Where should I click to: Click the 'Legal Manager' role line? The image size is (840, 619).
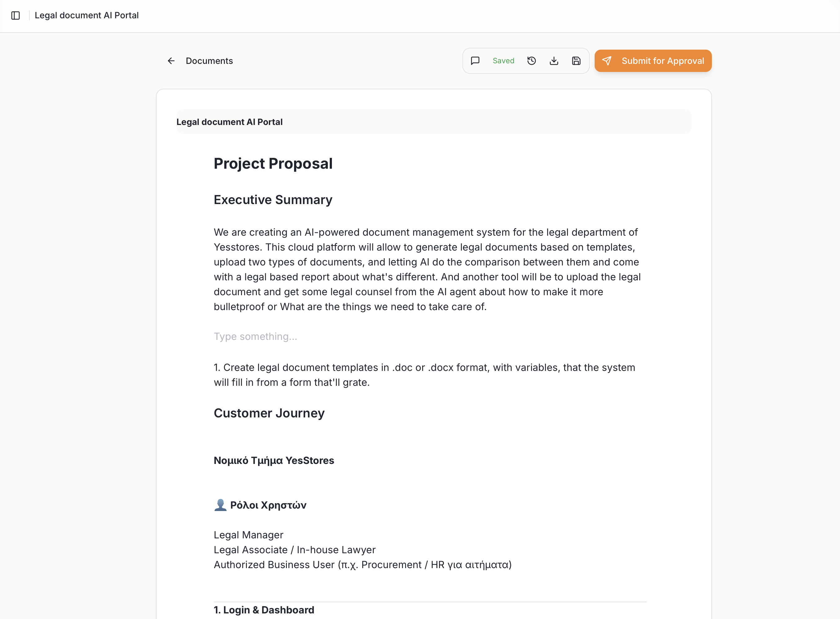(x=248, y=535)
